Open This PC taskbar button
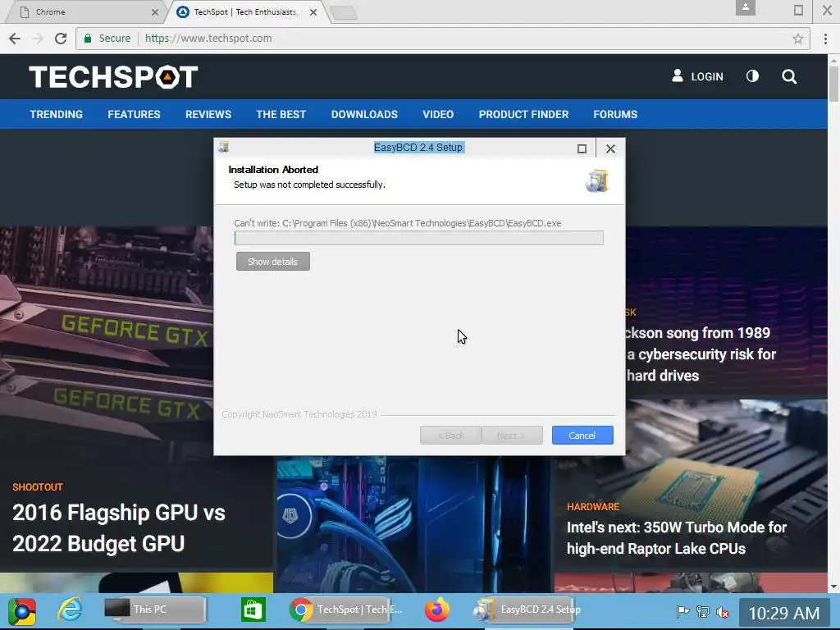The height and width of the screenshot is (630, 840). tap(154, 610)
